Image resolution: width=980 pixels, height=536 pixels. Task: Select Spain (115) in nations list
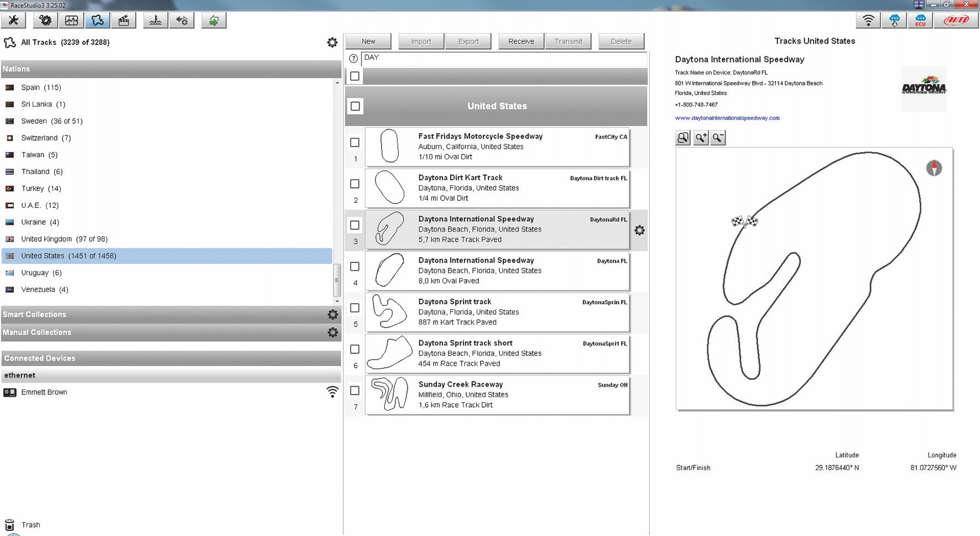[x=167, y=87]
